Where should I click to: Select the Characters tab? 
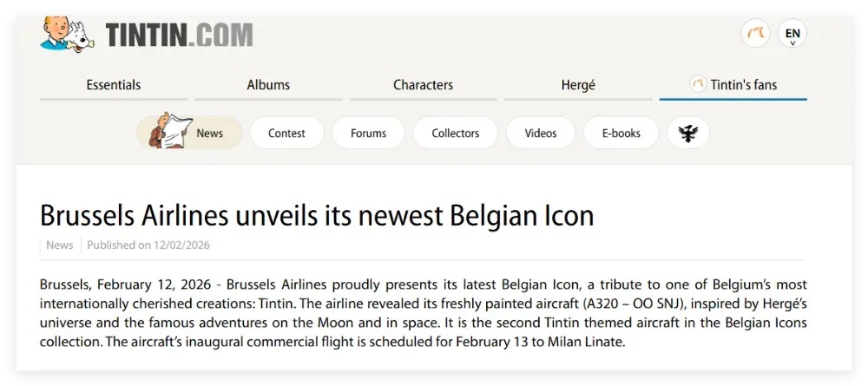(x=423, y=85)
